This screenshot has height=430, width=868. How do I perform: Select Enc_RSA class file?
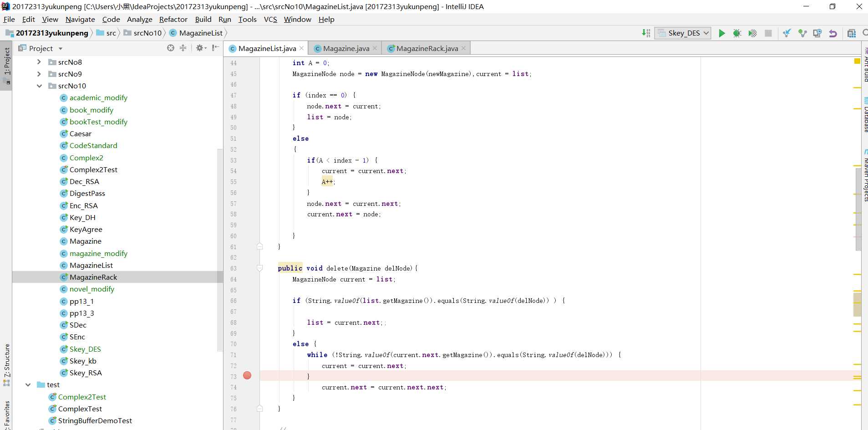[x=83, y=205]
